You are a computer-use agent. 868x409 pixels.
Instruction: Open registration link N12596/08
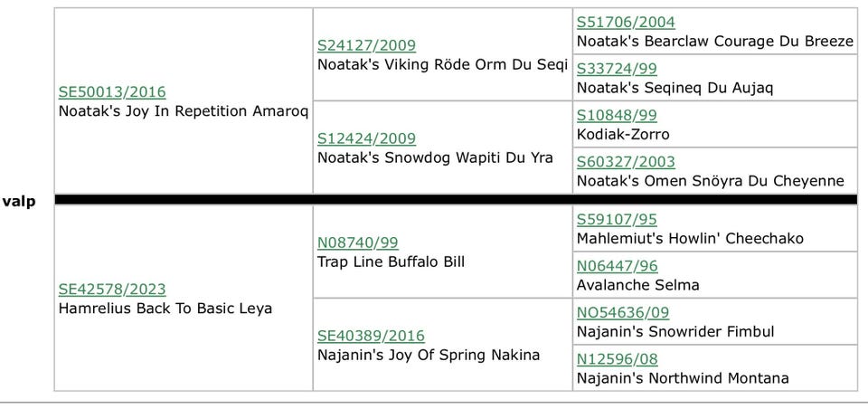pyautogui.click(x=617, y=359)
